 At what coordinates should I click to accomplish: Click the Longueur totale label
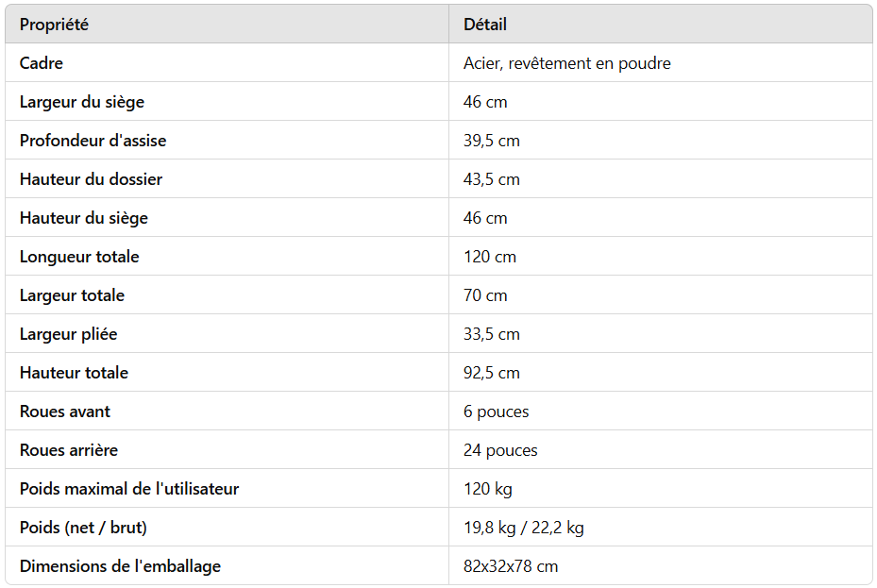pyautogui.click(x=79, y=257)
